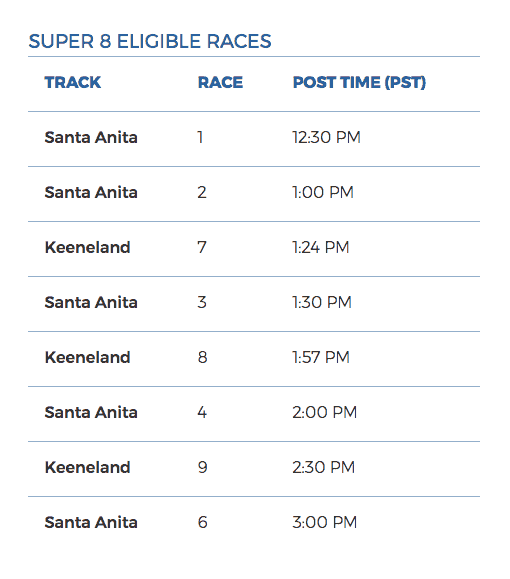Image resolution: width=510 pixels, height=579 pixels.
Task: Click race number 3 for Santa Anita
Action: [202, 302]
